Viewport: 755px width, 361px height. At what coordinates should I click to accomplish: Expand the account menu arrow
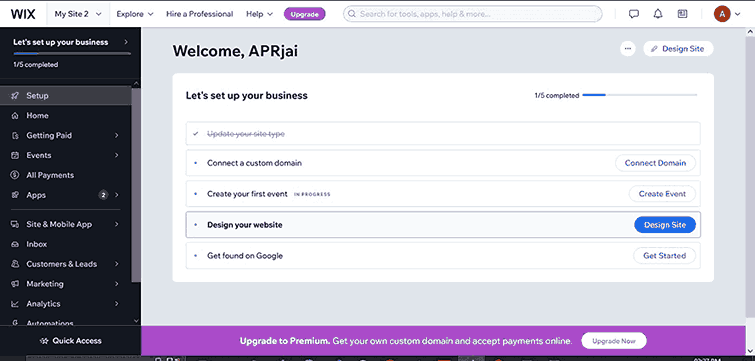(x=737, y=14)
